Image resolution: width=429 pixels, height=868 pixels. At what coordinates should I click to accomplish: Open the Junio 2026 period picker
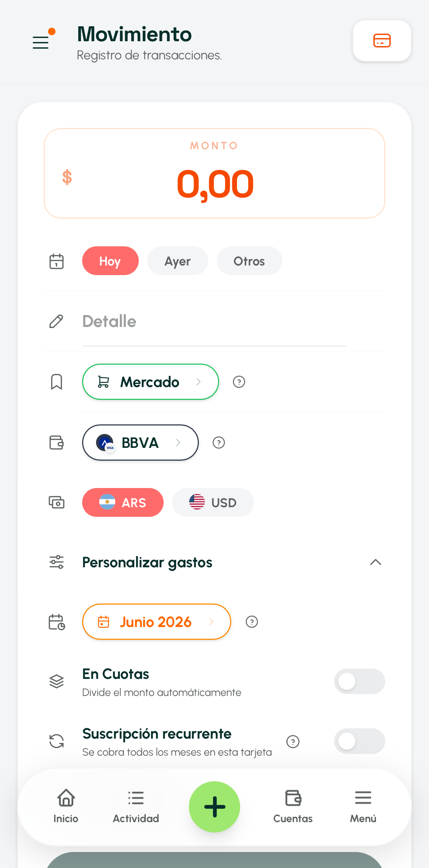(157, 622)
